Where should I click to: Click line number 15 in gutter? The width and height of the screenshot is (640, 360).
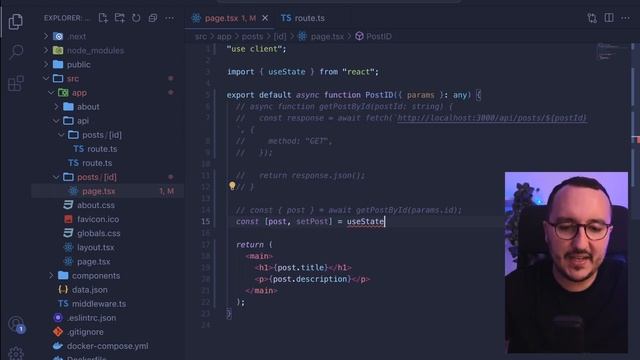[x=206, y=222]
